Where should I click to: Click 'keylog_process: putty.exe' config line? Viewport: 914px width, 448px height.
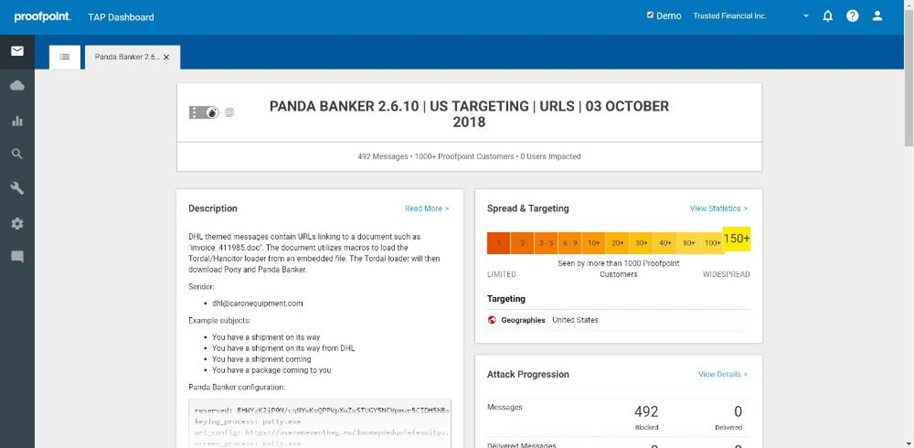pos(248,420)
